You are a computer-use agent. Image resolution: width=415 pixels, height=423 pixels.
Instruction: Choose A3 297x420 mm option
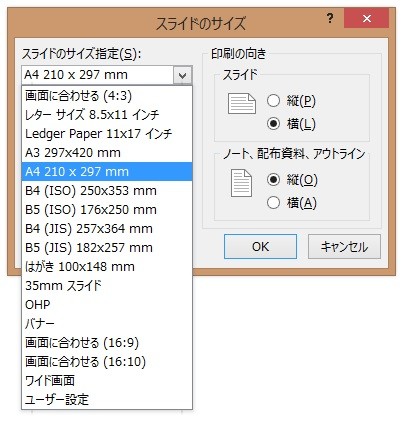[x=107, y=153]
